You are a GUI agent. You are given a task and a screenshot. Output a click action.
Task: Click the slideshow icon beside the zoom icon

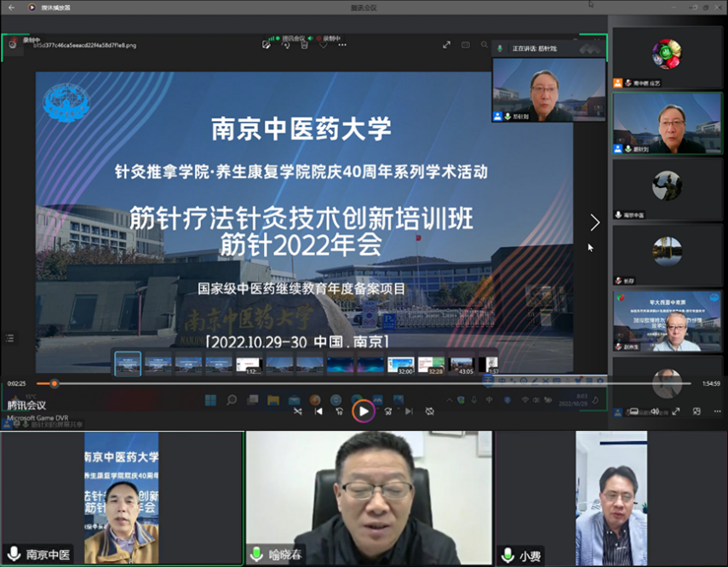[465, 44]
